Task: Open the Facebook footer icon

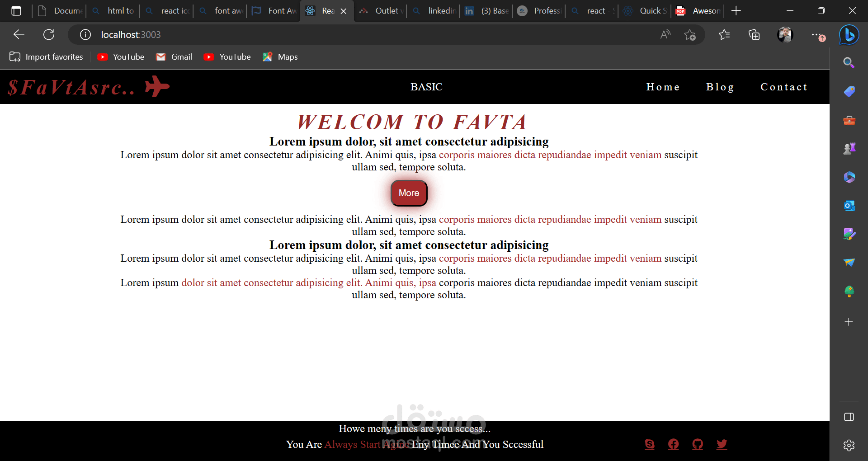Action: (x=674, y=444)
